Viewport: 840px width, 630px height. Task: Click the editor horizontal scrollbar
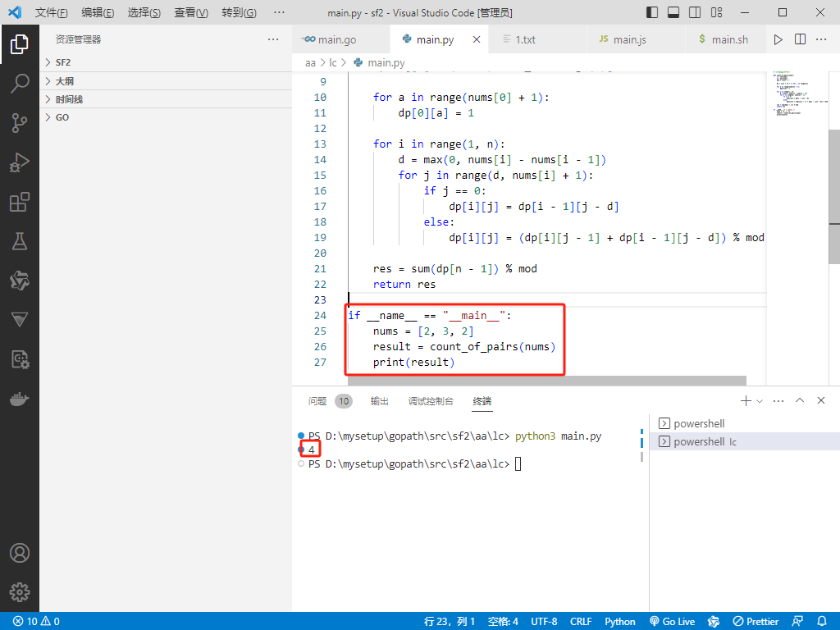tap(547, 381)
